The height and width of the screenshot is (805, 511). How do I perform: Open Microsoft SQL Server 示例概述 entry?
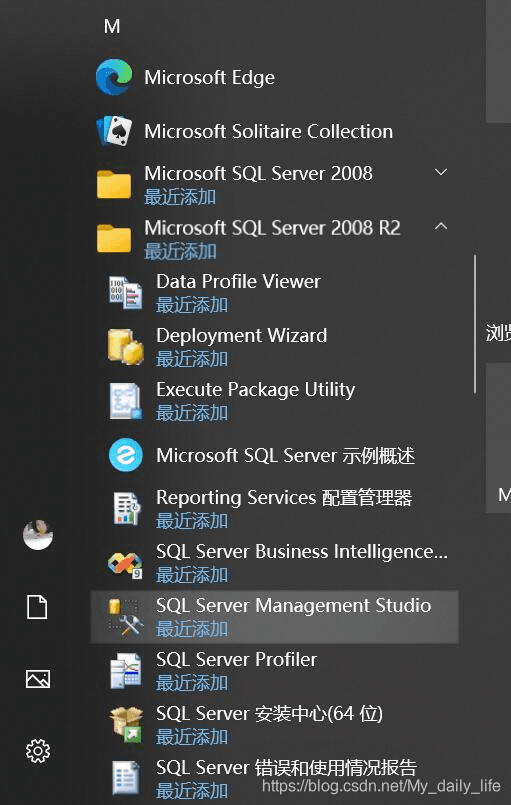click(x=275, y=455)
